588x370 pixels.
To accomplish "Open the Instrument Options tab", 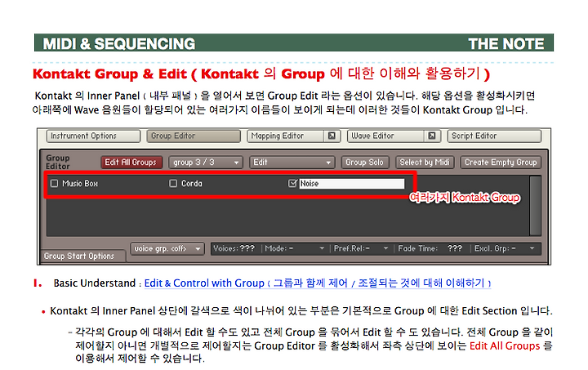I will click(93, 136).
